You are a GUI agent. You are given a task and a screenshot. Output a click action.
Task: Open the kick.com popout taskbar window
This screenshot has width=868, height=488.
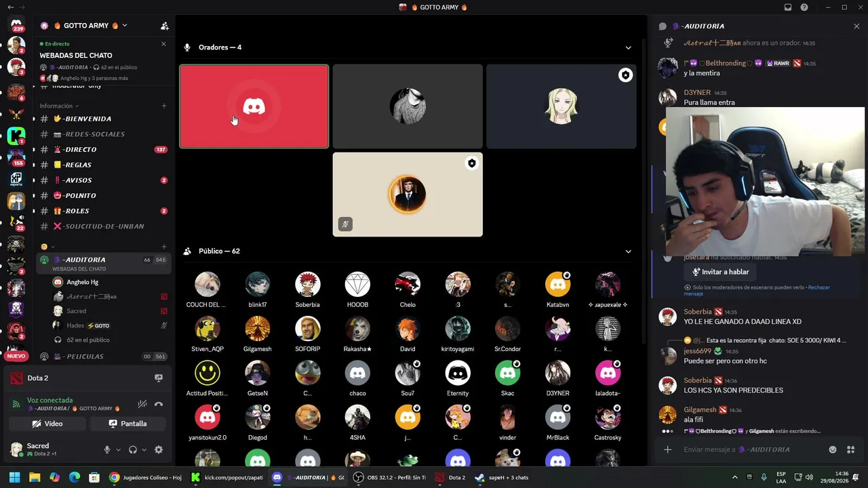pos(226,477)
